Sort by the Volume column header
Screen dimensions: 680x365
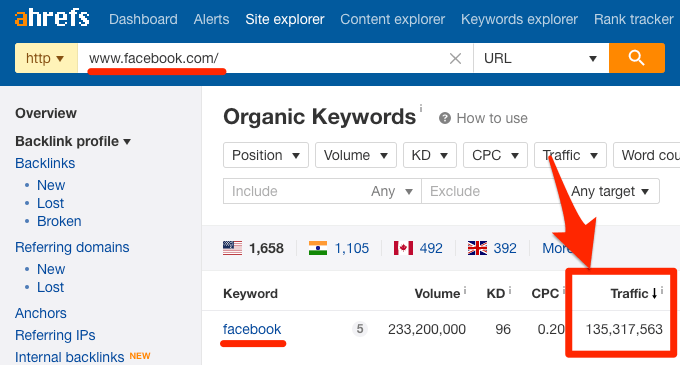click(x=437, y=293)
